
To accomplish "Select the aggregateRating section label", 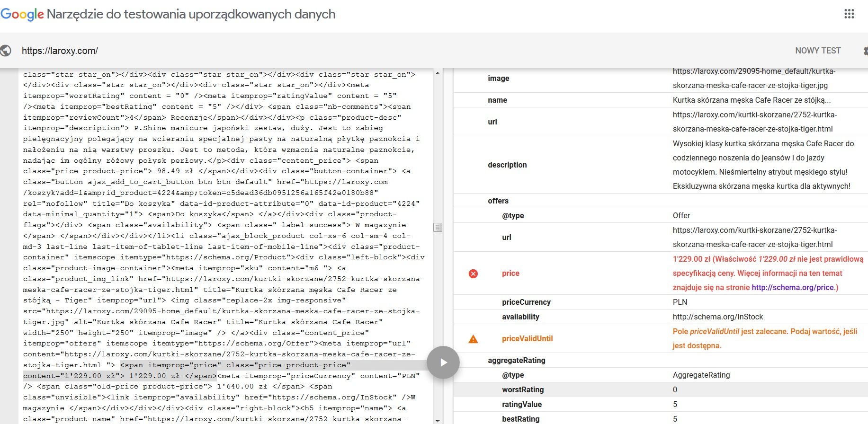I will click(517, 361).
